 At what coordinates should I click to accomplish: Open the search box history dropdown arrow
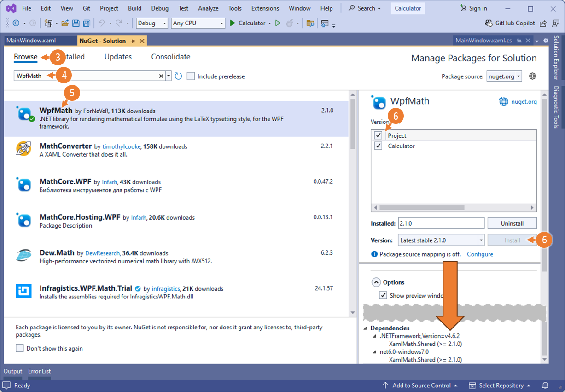(169, 76)
